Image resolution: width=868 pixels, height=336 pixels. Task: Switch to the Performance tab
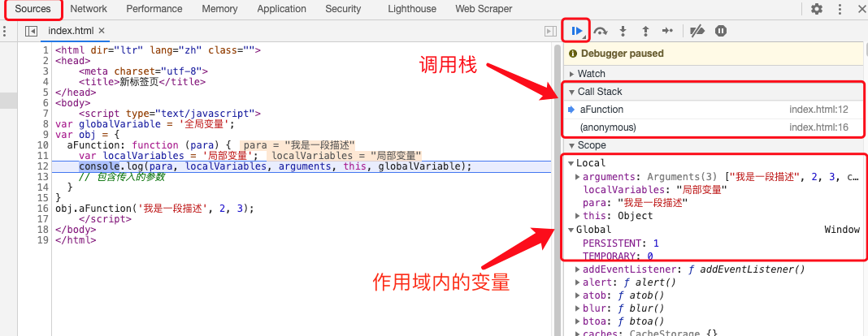pos(154,9)
